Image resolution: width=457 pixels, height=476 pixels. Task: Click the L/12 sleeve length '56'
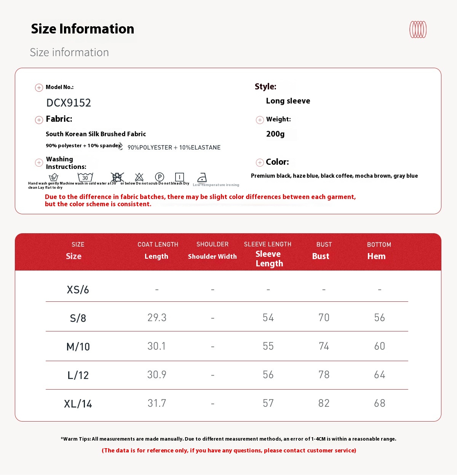click(268, 375)
